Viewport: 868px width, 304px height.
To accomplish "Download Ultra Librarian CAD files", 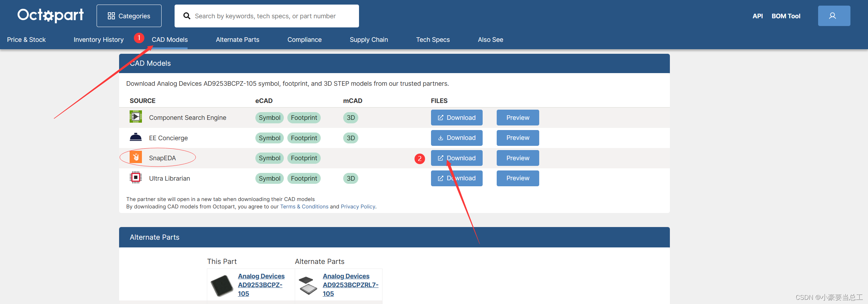I will pos(457,178).
